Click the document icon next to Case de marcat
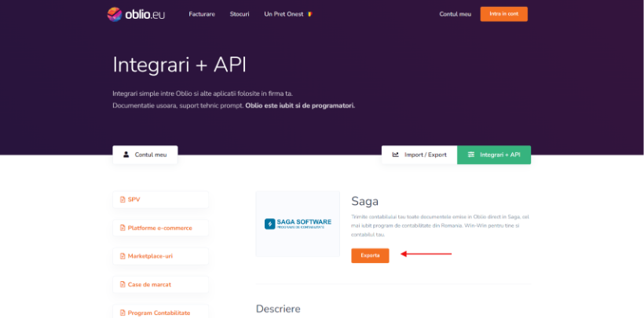 click(123, 284)
